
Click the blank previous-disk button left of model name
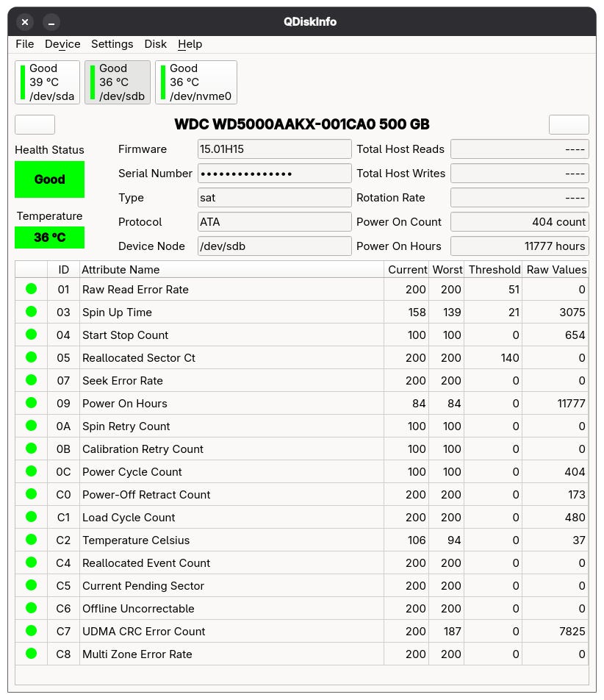point(35,124)
